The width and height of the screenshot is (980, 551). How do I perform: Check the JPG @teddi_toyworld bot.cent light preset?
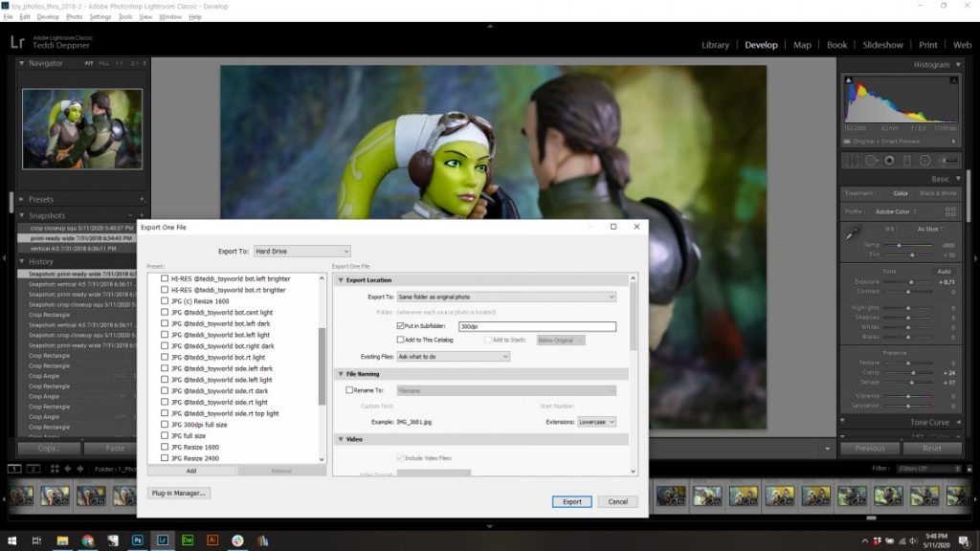(x=165, y=313)
